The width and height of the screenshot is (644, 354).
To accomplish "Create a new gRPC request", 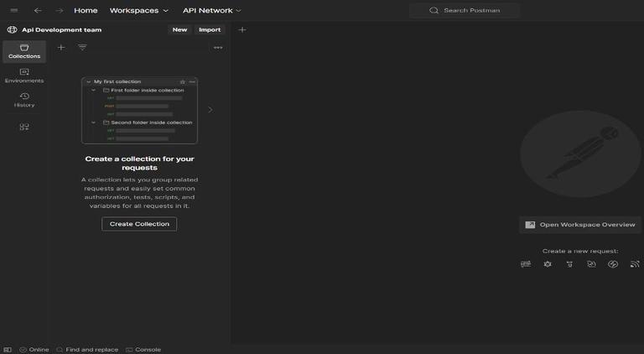I will click(x=569, y=264).
